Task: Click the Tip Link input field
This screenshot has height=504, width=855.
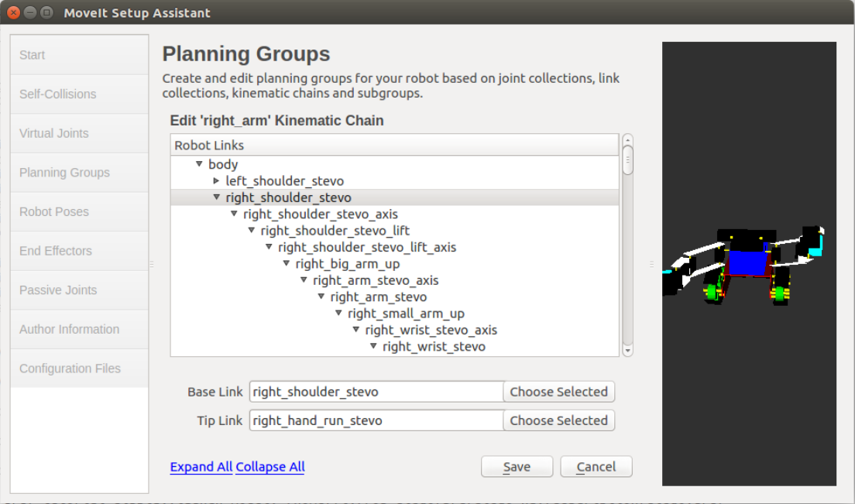Action: click(376, 420)
